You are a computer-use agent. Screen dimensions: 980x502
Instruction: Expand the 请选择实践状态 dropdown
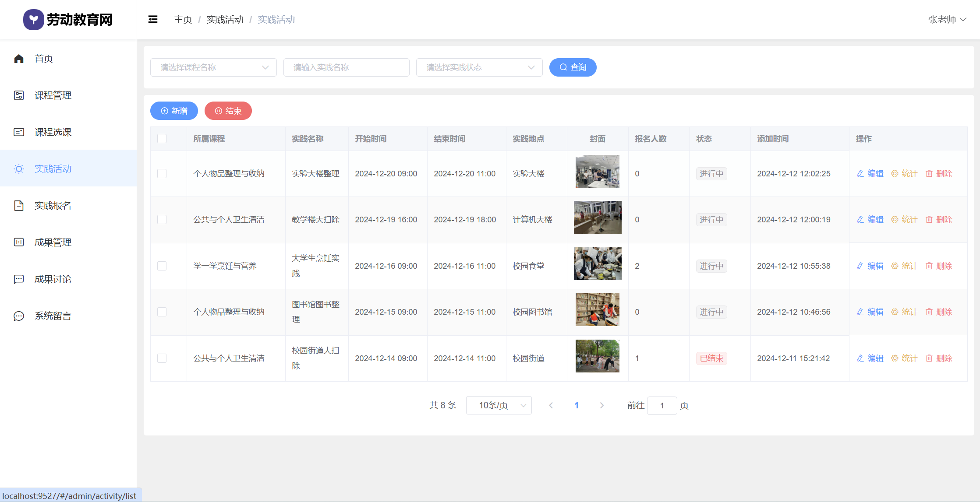click(x=479, y=67)
